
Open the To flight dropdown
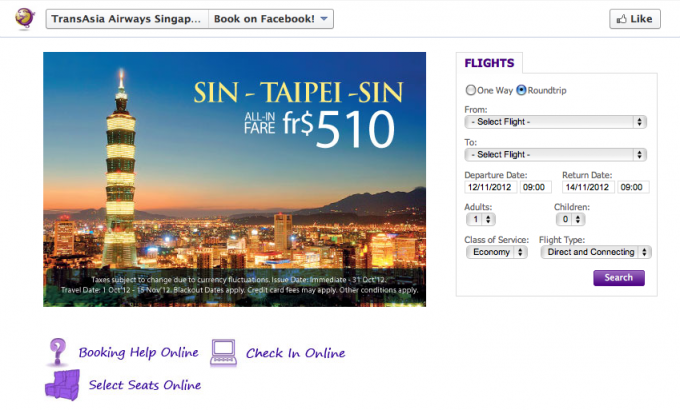click(x=556, y=154)
